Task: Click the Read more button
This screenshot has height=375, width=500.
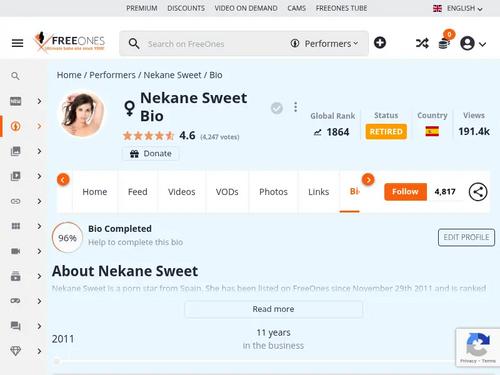Action: click(273, 309)
